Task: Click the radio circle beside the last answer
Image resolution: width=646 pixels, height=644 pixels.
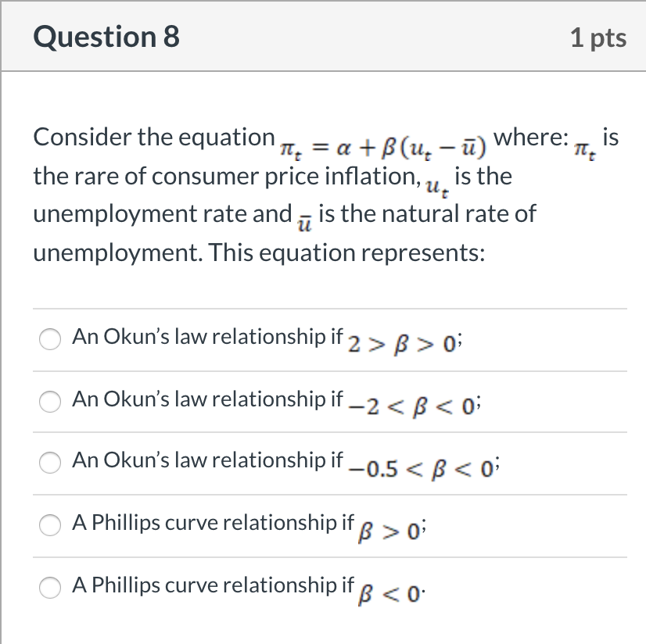Action: pos(50,587)
